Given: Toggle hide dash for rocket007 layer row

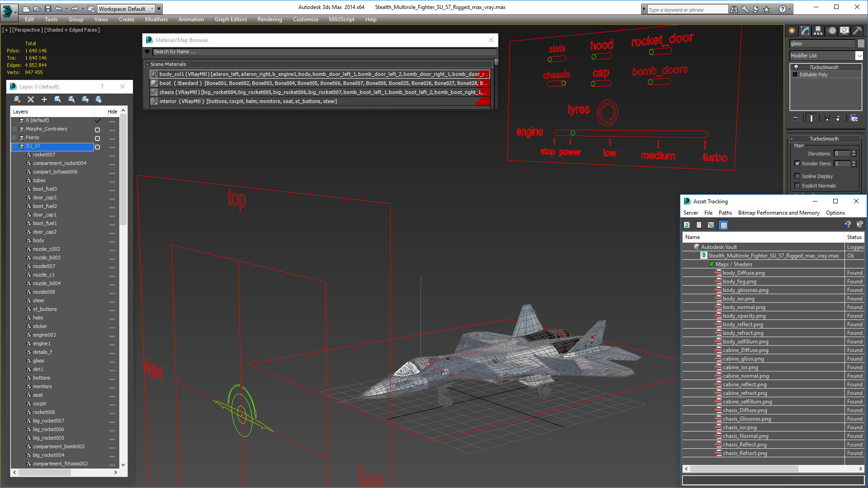Looking at the screenshot, I should [x=112, y=156].
